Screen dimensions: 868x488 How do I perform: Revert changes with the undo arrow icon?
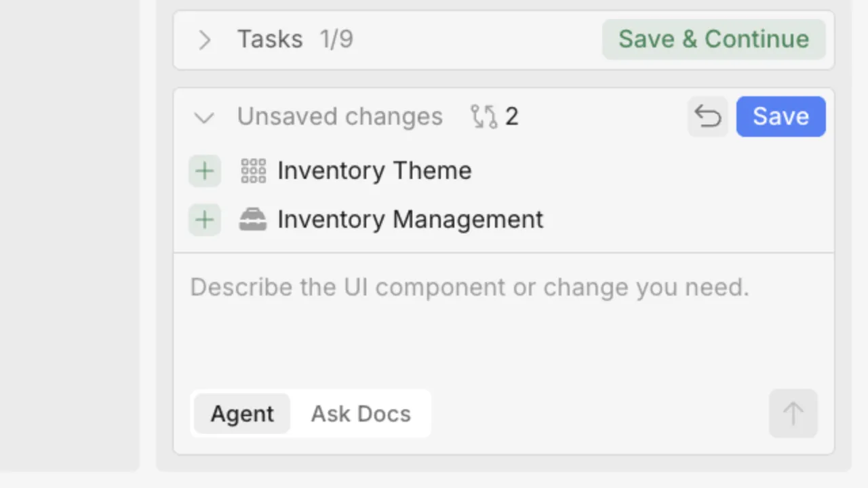pos(708,117)
